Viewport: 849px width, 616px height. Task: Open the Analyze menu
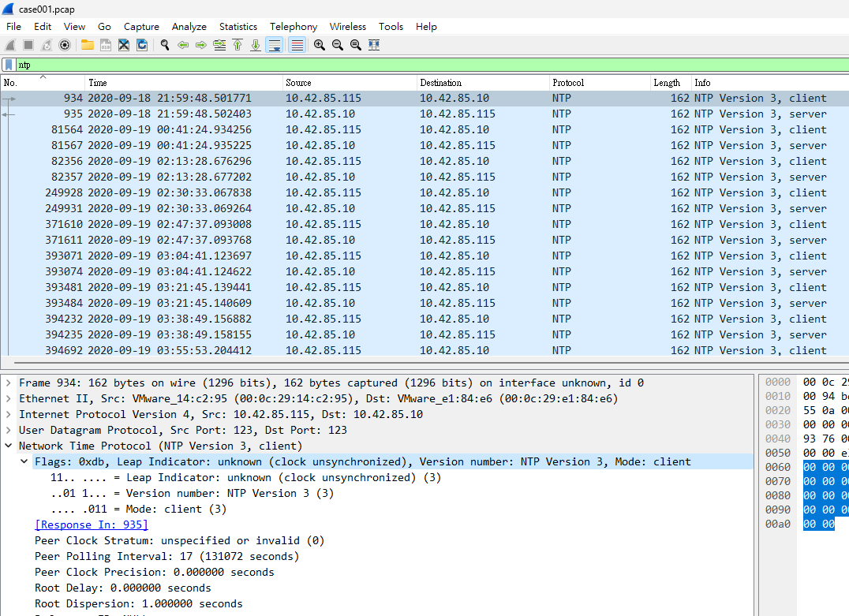[189, 27]
